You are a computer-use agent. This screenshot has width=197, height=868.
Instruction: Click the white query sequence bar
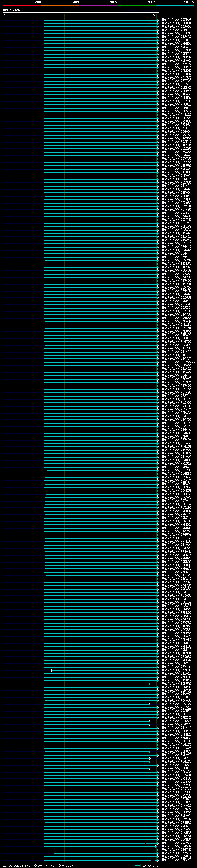81,12
